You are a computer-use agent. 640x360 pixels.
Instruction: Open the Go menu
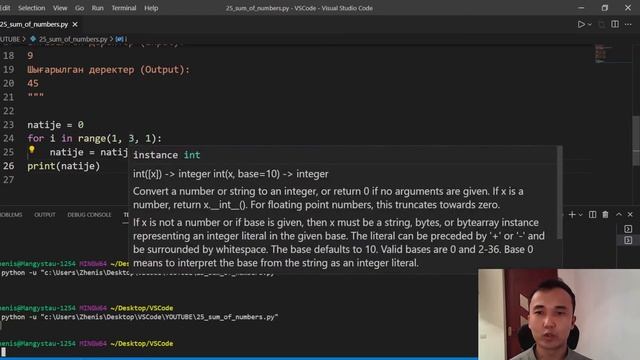coord(79,8)
